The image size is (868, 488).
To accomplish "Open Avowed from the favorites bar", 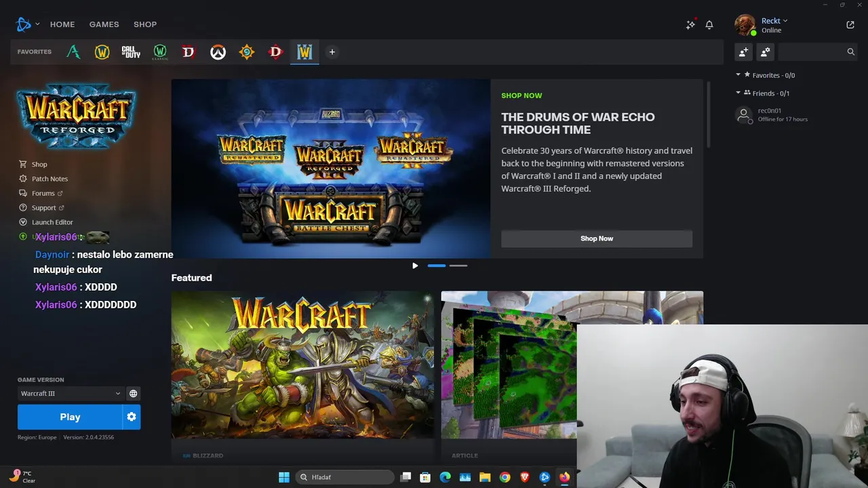I will [x=73, y=52].
